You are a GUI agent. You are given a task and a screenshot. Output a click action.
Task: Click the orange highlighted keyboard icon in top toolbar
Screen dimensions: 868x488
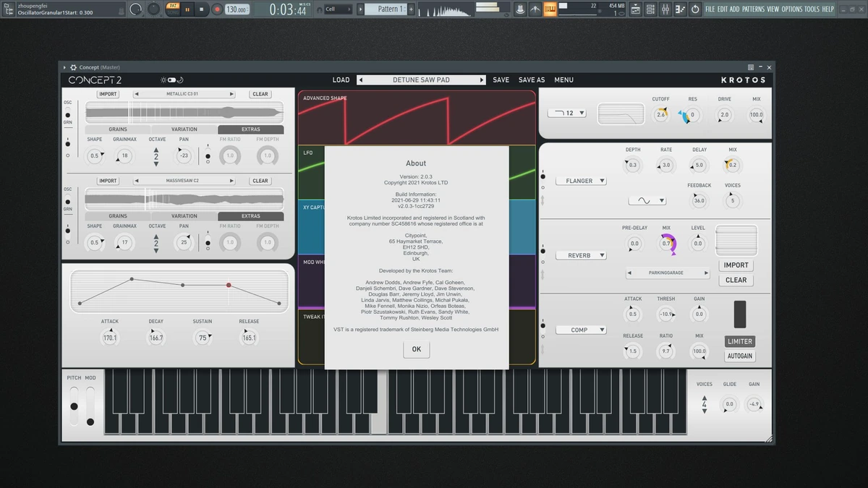click(550, 9)
